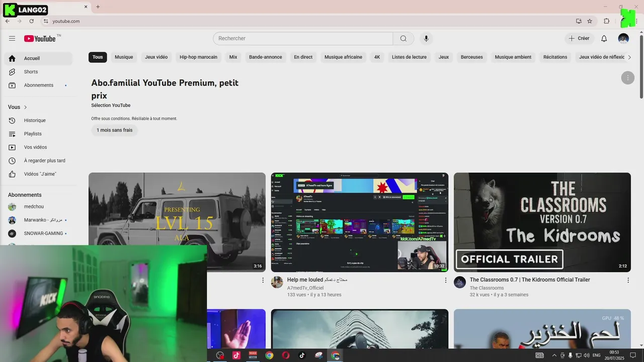The height and width of the screenshot is (362, 644).
Task: Open options menu for The Classrooms trailer
Action: click(628, 280)
